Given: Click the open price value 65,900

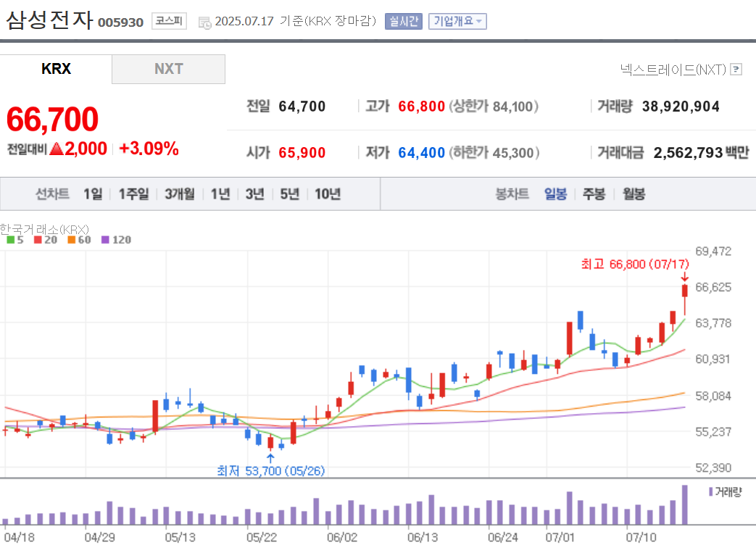Looking at the screenshot, I should click(302, 153).
